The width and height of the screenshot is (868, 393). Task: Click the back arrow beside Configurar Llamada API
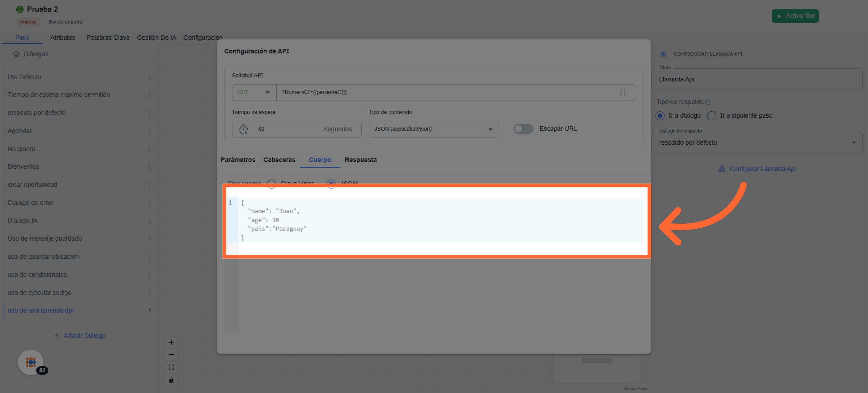663,54
